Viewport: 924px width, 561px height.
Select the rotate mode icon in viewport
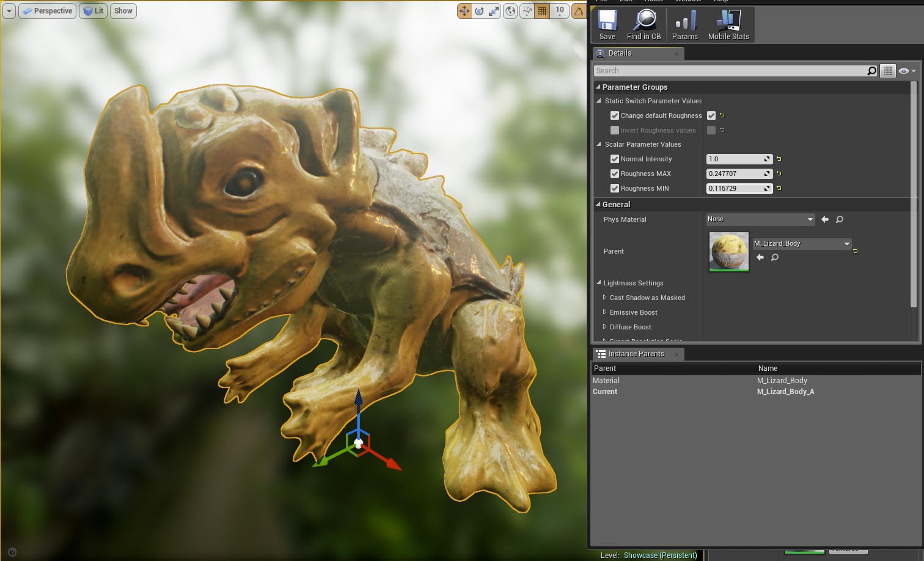479,11
